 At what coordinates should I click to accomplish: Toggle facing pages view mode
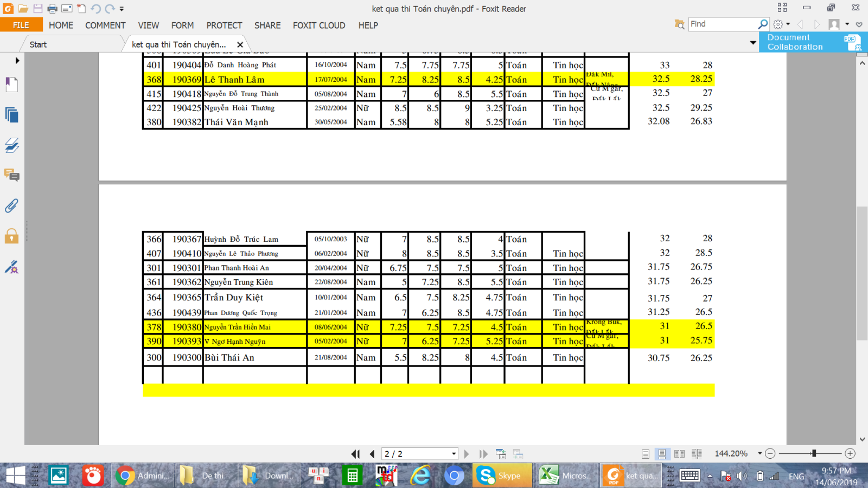679,454
